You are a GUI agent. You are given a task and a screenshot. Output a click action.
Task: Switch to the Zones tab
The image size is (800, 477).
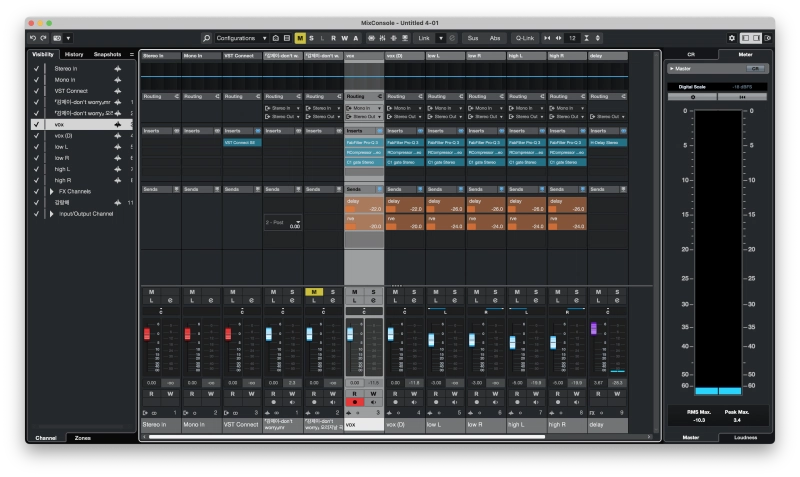click(83, 438)
